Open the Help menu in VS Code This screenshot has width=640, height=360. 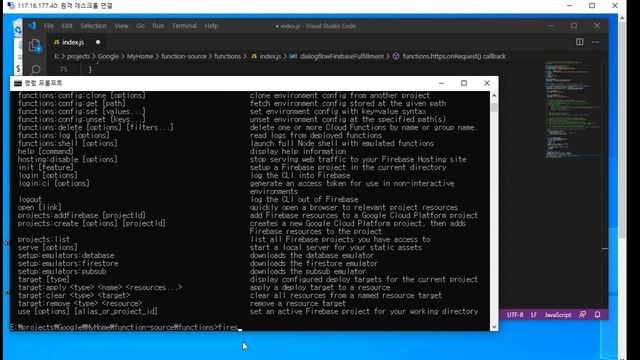(x=211, y=26)
